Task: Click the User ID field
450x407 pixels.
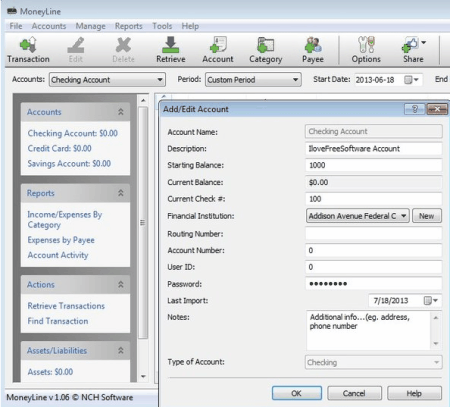Action: (x=374, y=267)
